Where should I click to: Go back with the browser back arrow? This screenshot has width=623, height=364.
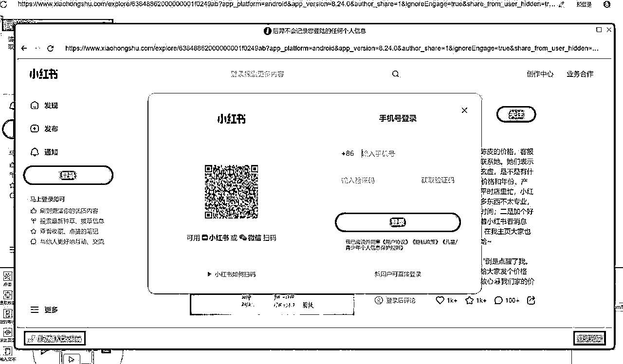click(24, 48)
